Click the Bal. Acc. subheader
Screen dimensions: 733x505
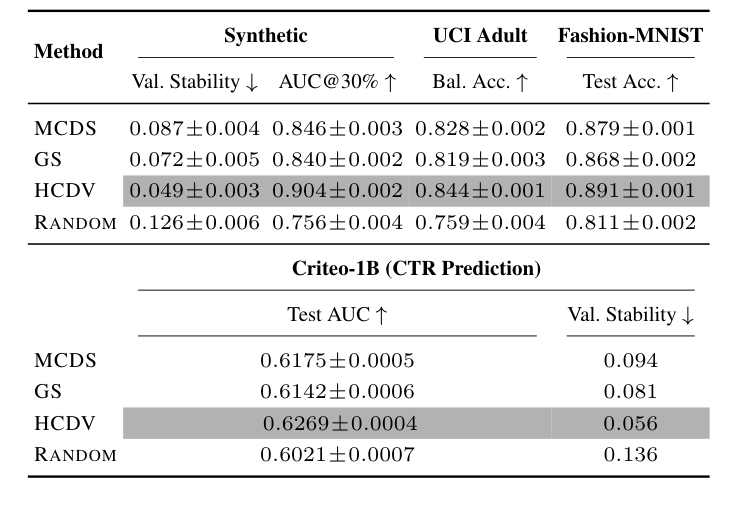coord(480,83)
